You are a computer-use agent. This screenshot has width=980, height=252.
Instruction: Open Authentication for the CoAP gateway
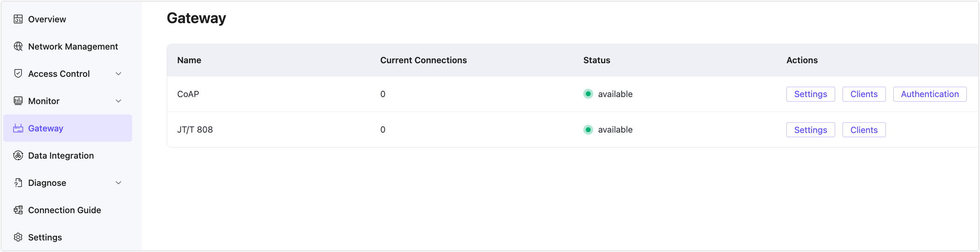point(930,94)
